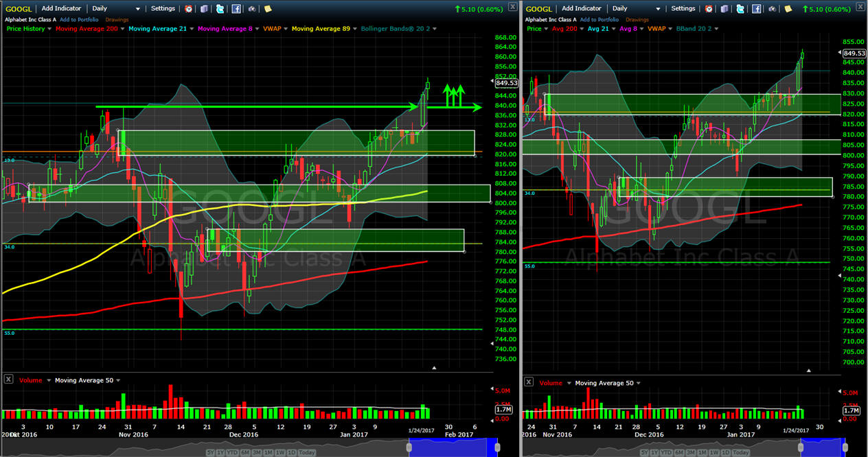
Task: Open Settings in right chart toolbar
Action: (683, 9)
